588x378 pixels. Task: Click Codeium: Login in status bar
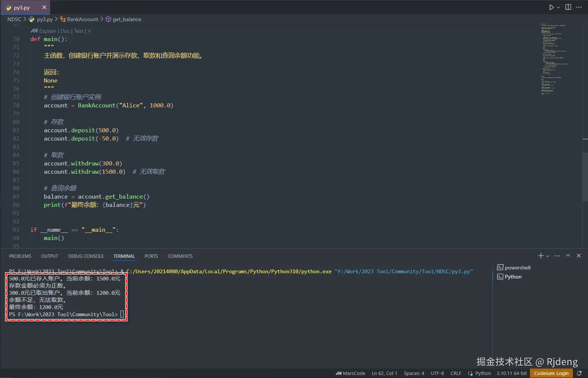tap(551, 373)
